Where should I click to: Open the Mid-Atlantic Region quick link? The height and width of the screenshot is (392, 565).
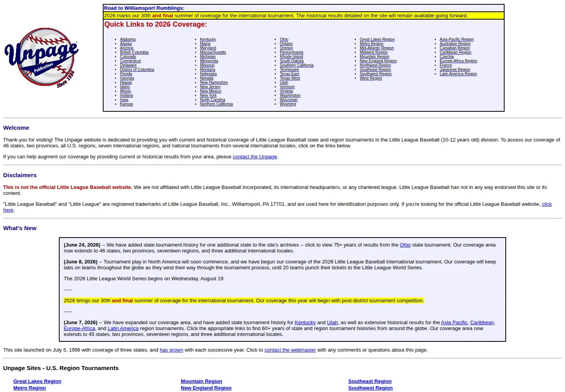click(377, 48)
